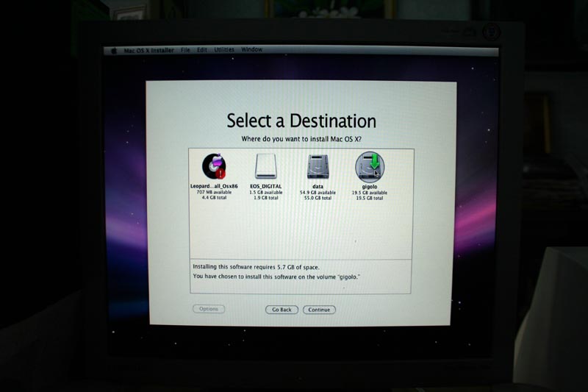Open the File menu

(185, 50)
